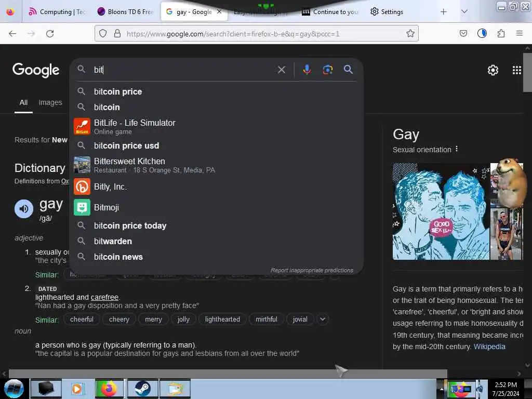
Task: Click the 'cheerful' synonym chip
Action: pos(82,320)
